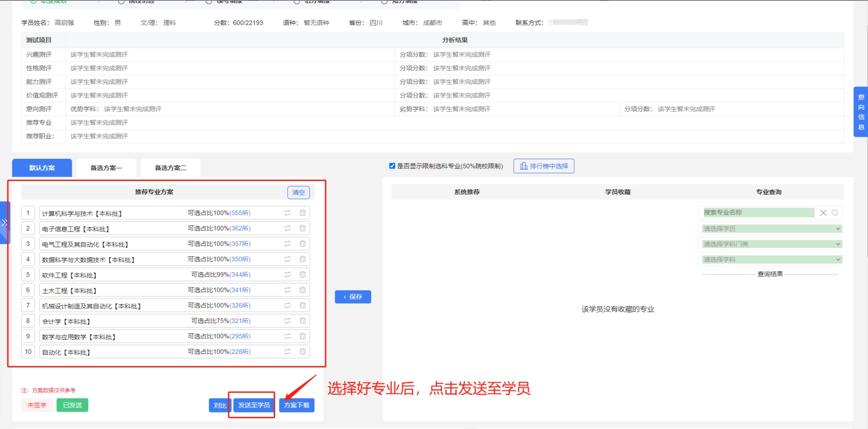Focus the 搜索专业名称 search field
The image size is (868, 429).
[759, 213]
